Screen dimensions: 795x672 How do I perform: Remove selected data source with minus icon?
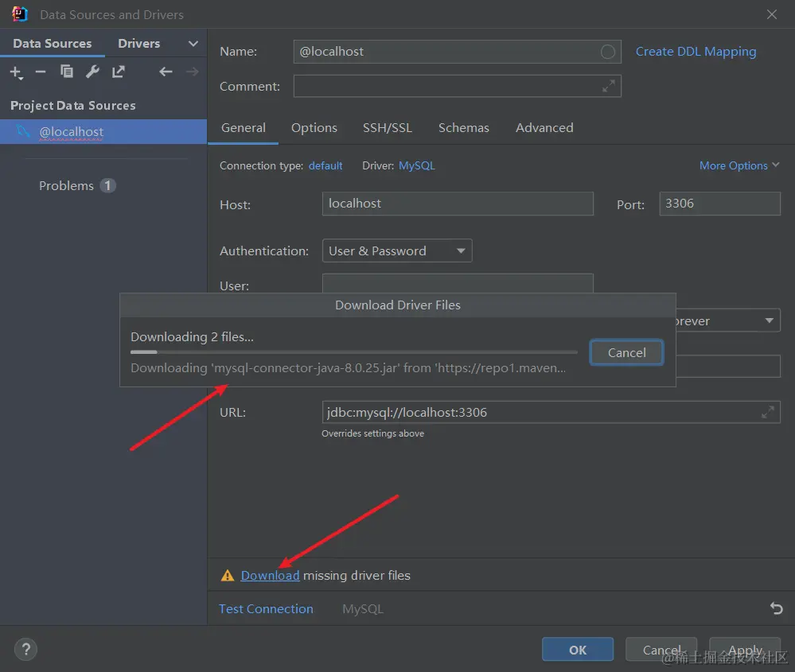click(x=41, y=72)
